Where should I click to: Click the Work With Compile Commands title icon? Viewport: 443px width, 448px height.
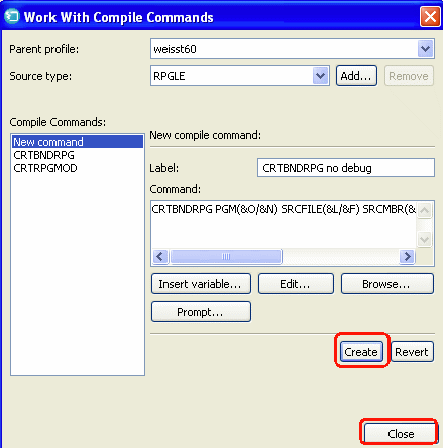click(x=12, y=17)
